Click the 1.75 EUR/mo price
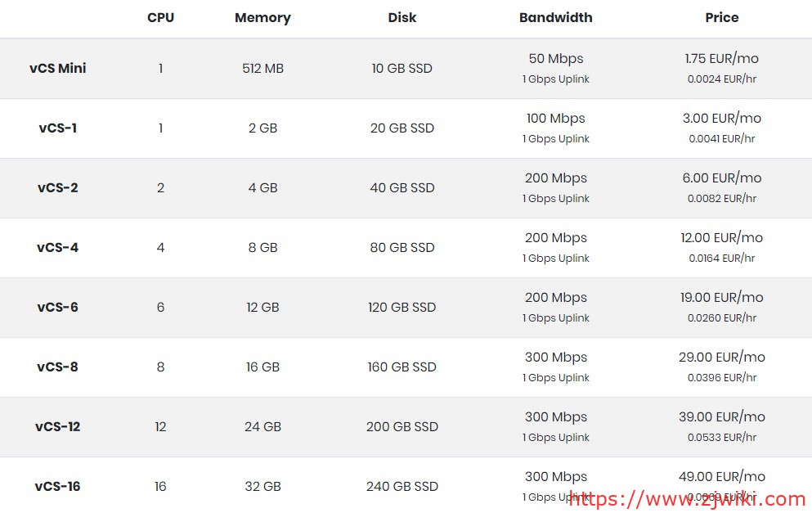Screen dimensions: 812x513 (721, 59)
